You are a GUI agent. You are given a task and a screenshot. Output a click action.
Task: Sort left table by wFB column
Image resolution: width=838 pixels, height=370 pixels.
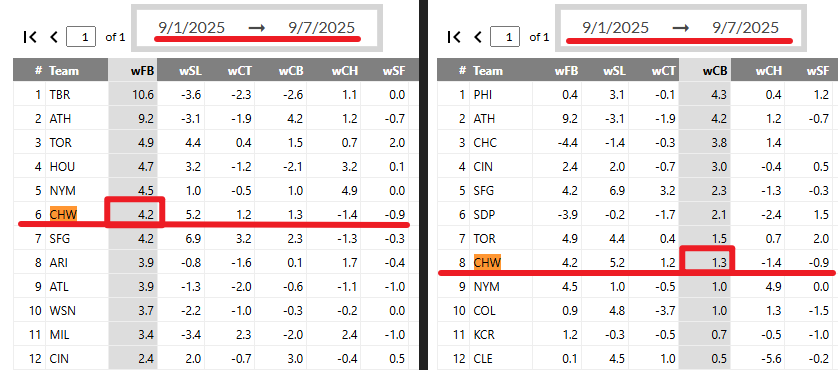coord(133,71)
